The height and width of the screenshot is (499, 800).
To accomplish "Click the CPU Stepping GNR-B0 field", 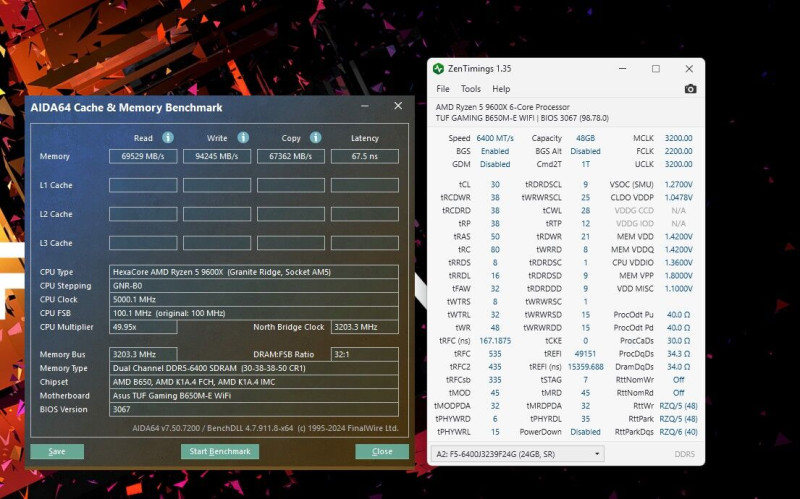I will (x=254, y=286).
